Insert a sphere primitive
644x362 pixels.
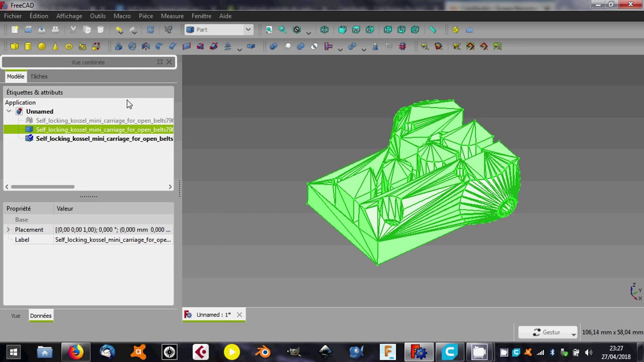[42, 46]
